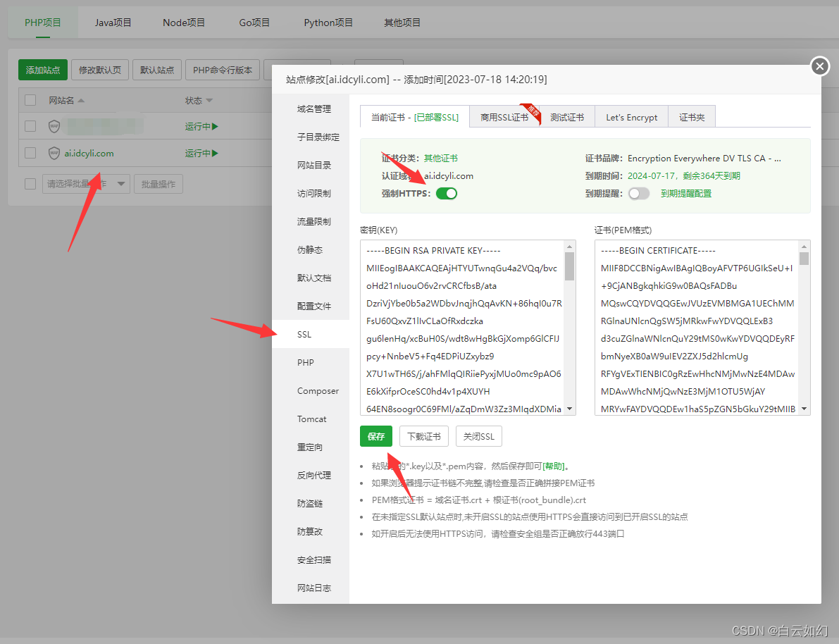
Task: Click inside the 密钥(KEY) text area
Action: coord(463,328)
